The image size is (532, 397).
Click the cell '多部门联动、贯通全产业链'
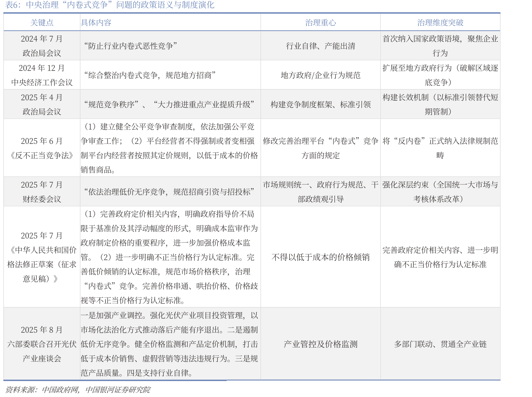click(440, 344)
